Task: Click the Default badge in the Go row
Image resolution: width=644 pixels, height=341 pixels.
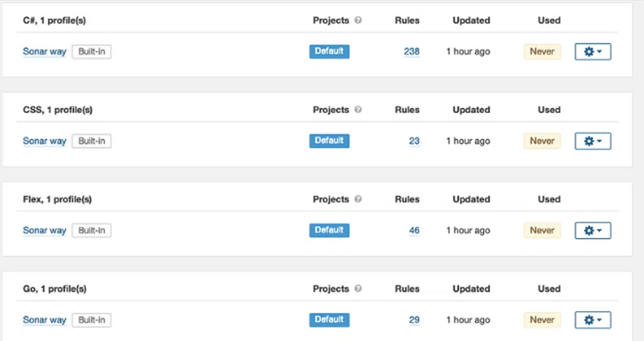Action: [x=330, y=320]
